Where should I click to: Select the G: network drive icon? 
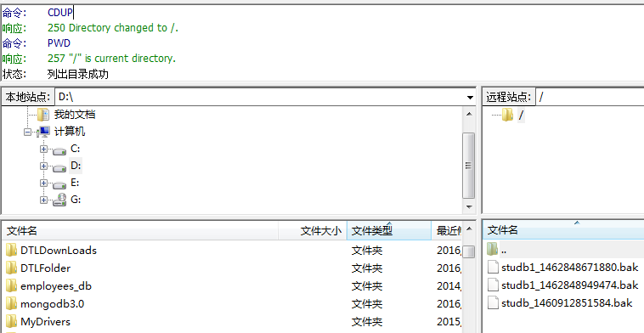pyautogui.click(x=59, y=200)
